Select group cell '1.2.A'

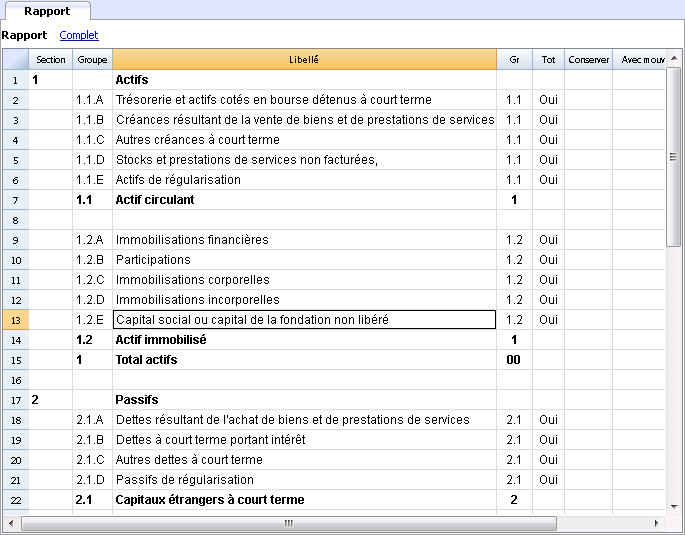[x=92, y=240]
